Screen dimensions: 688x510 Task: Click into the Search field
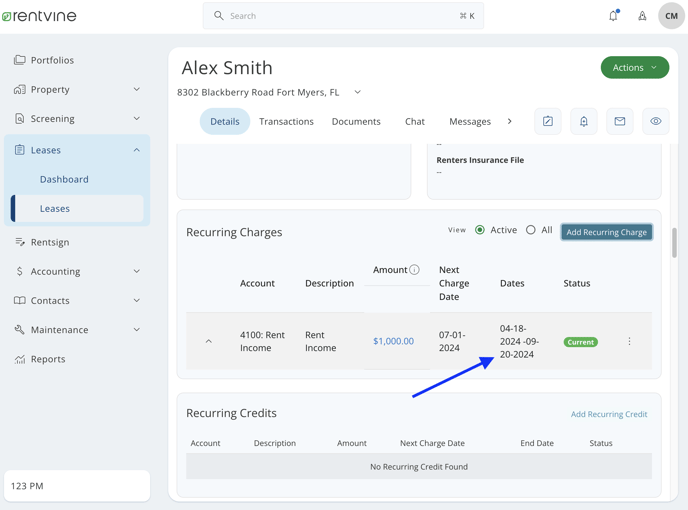tap(343, 16)
